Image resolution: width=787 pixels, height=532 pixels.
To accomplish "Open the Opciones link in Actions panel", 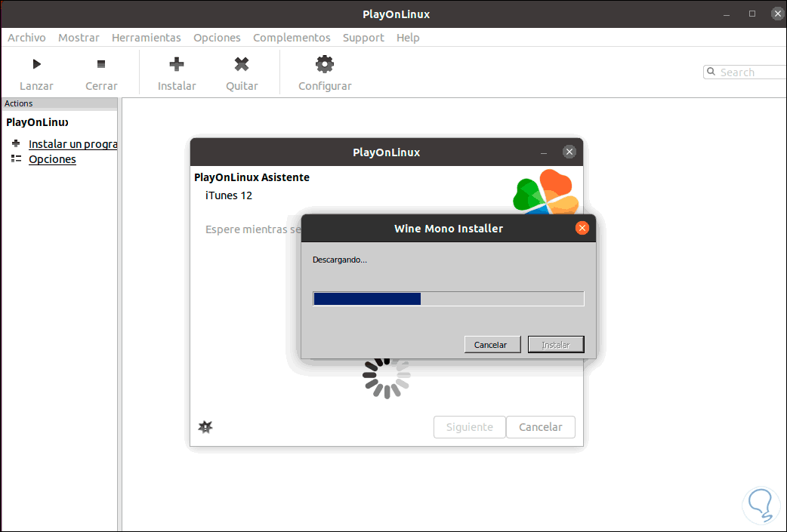I will click(52, 159).
